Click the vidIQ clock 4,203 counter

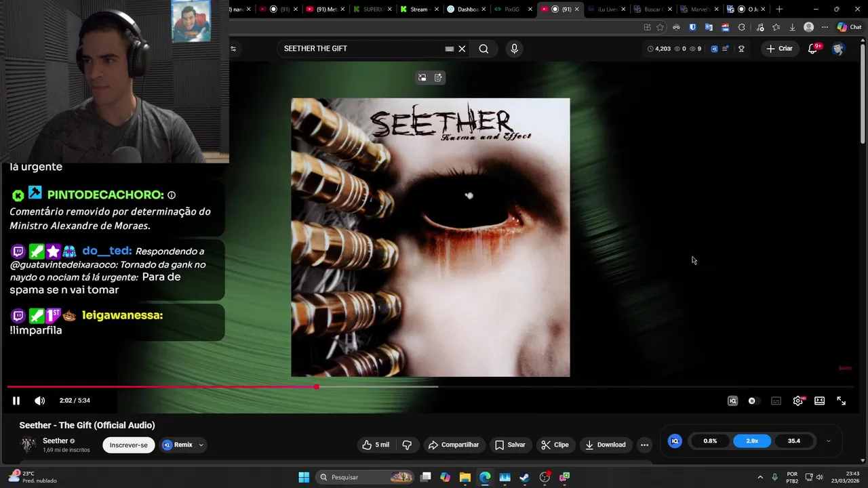[x=658, y=49]
